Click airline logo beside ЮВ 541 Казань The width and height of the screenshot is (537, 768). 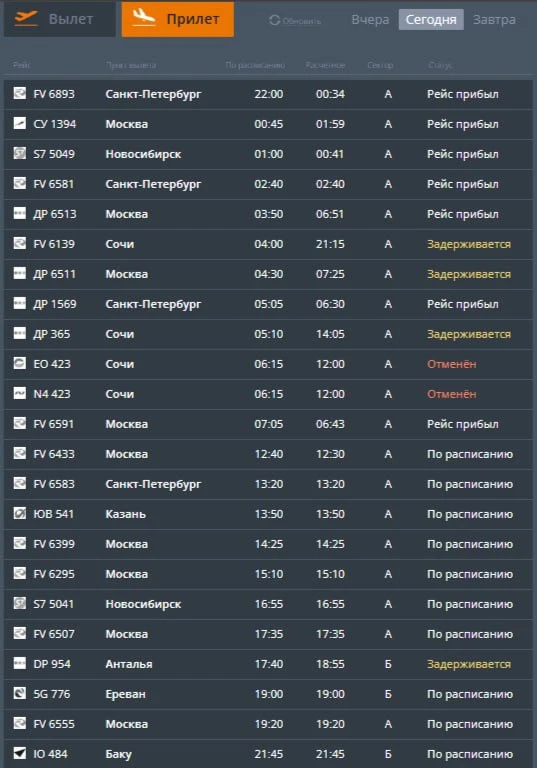tap(20, 513)
